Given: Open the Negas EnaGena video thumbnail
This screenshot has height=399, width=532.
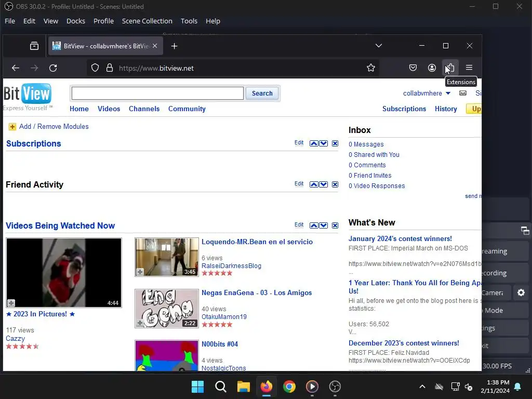Looking at the screenshot, I should pos(167,309).
